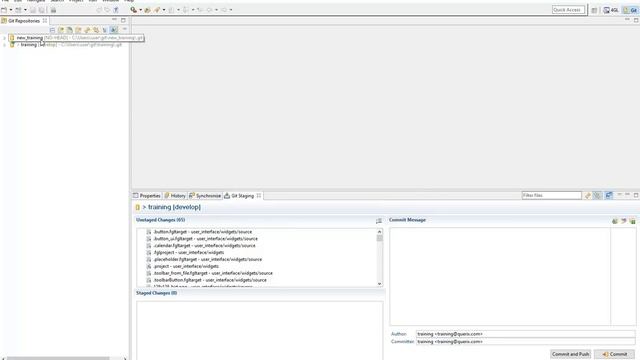
Task: Click the training [develop] repository header
Action: coord(174,207)
